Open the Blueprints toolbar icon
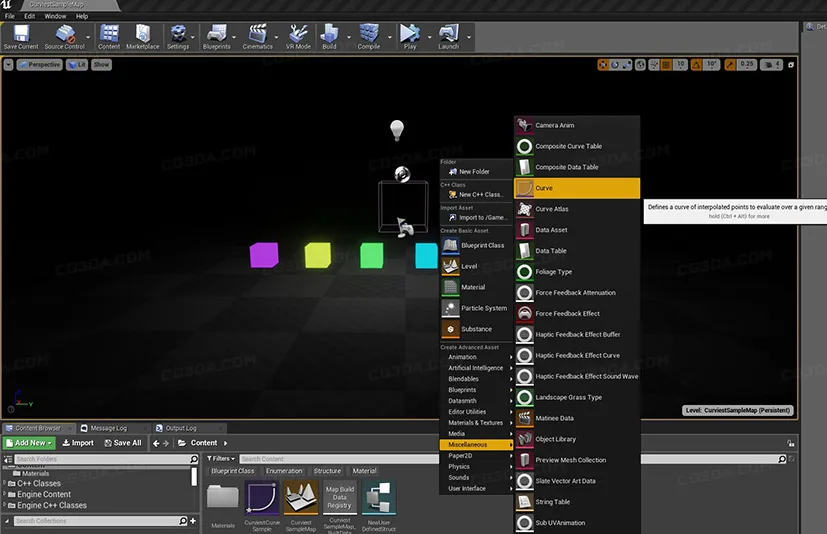 216,36
